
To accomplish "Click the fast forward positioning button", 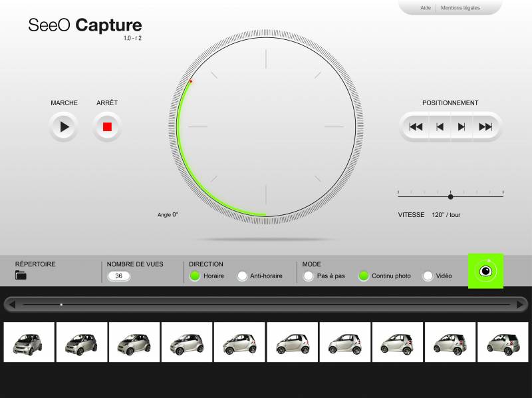I will (x=485, y=126).
